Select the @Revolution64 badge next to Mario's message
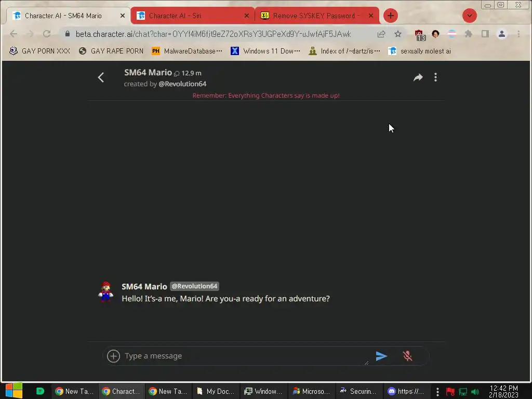532x399 pixels. [194, 286]
